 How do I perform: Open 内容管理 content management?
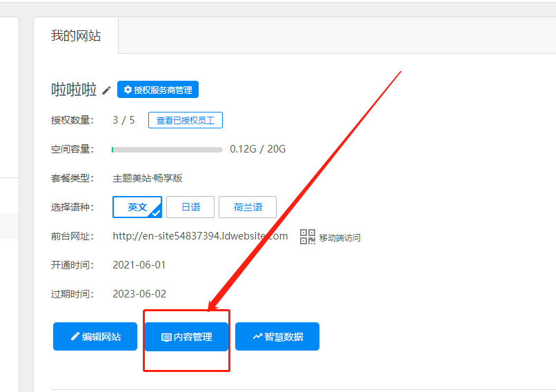pyautogui.click(x=186, y=337)
